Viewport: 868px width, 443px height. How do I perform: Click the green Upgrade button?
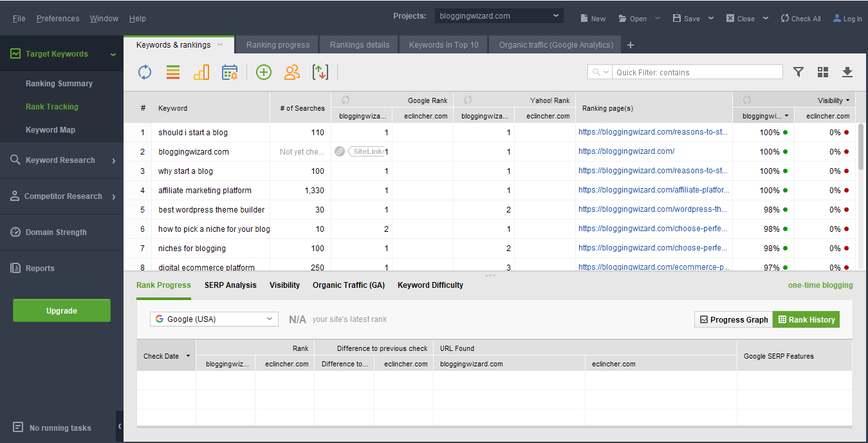62,310
